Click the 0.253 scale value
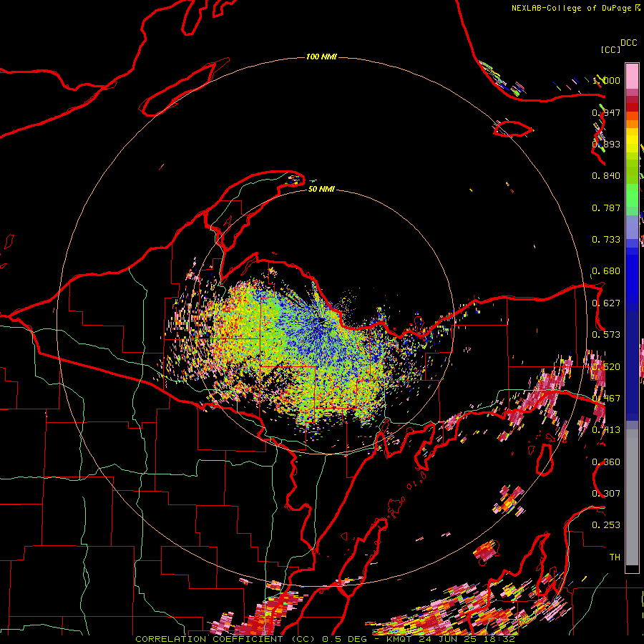This screenshot has height=644, width=644. 606,525
